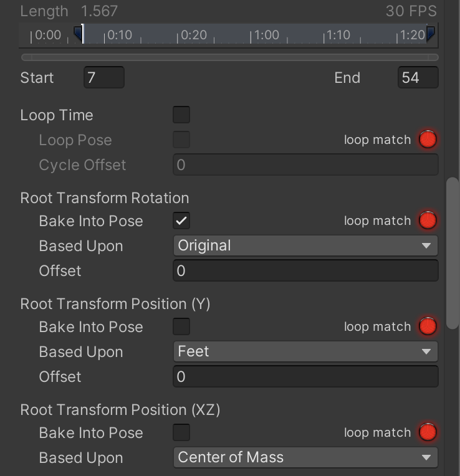The image size is (460, 476).
Task: Click the Loop Pose loop match red indicator
Action: coord(428,140)
